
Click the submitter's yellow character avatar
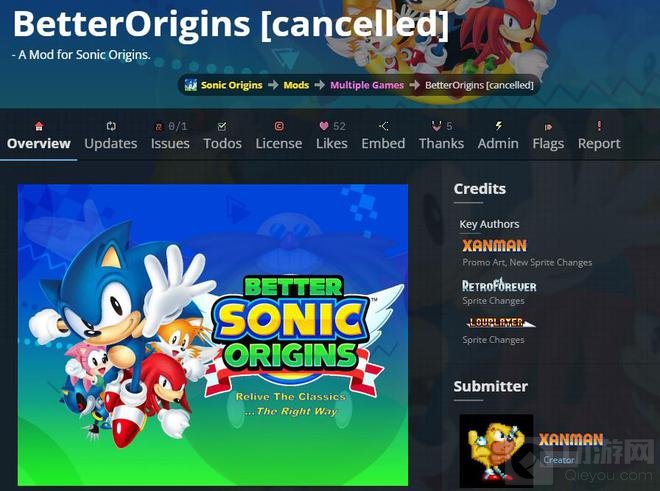[x=496, y=451]
